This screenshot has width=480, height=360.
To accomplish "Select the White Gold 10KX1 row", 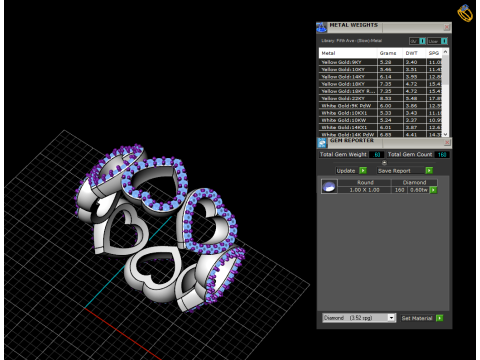I will pyautogui.click(x=380, y=113).
